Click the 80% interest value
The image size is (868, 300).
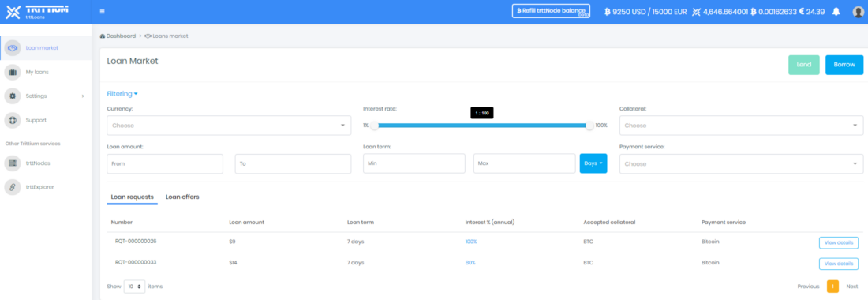tap(470, 263)
